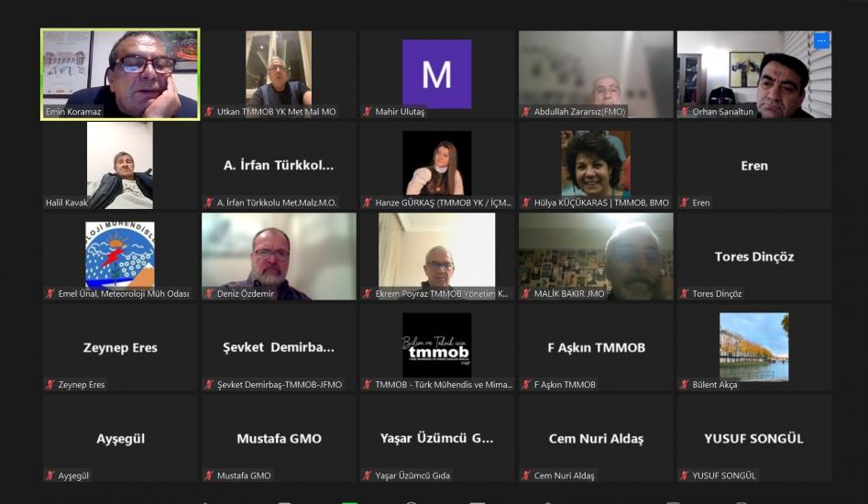
Task: Click Hülya KÜÇÜKARAS profile photo tile
Action: pos(596,166)
